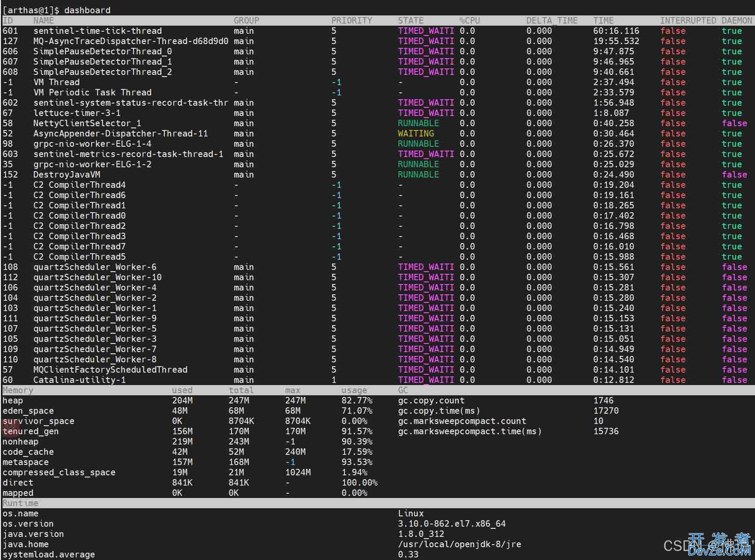
Task: Click thread name 'NettyClientSelector_1'
Action: click(x=87, y=123)
